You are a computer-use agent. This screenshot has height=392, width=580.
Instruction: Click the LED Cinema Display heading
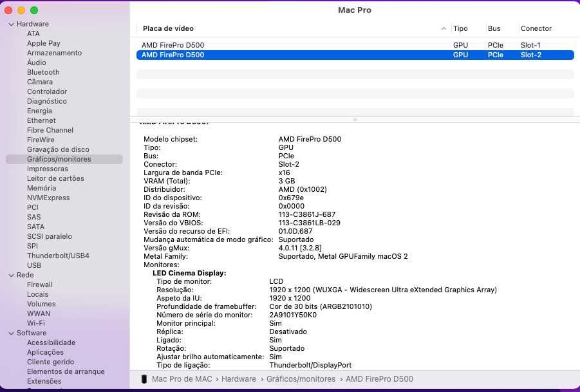click(x=189, y=274)
